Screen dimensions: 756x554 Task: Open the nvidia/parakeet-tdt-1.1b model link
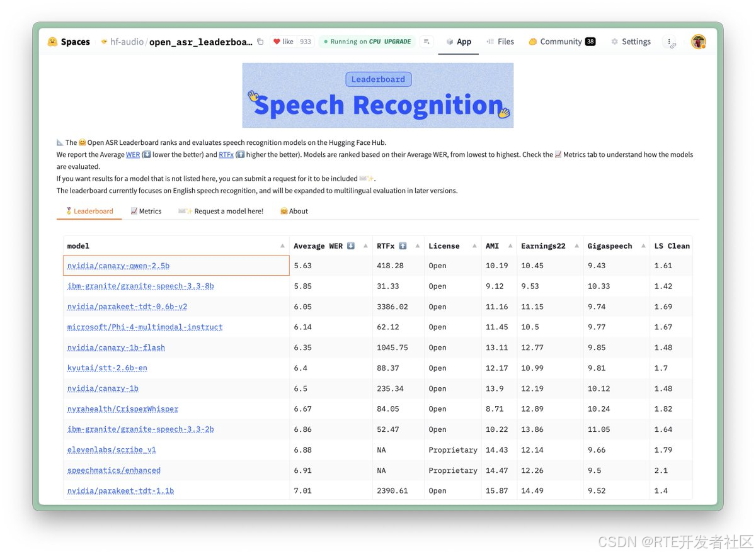120,491
